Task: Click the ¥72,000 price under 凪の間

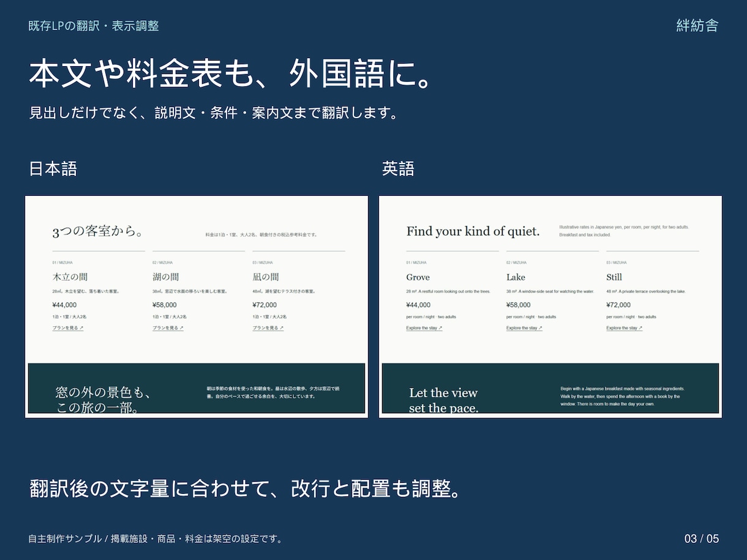Action: [265, 305]
